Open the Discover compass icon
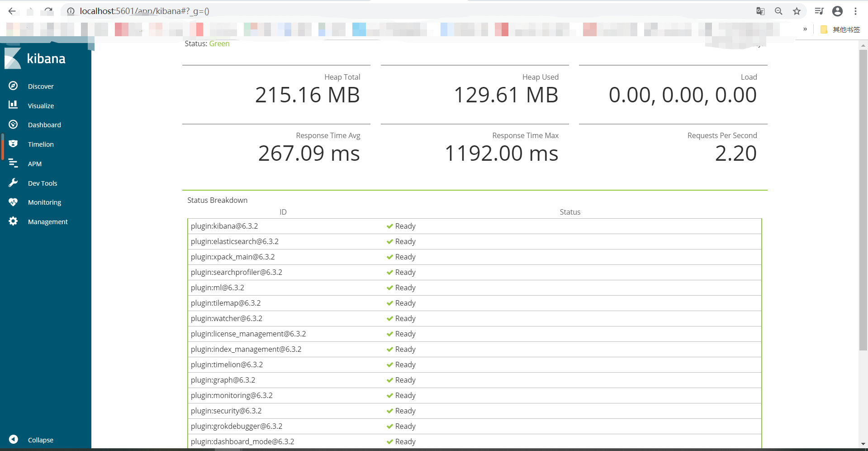Viewport: 868px width, 451px height. click(13, 86)
